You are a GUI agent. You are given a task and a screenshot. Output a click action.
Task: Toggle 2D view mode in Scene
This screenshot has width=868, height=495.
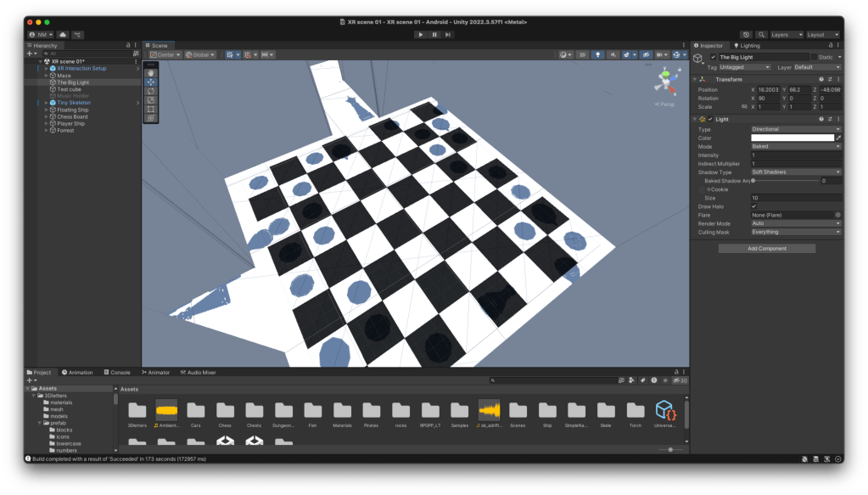pos(582,54)
